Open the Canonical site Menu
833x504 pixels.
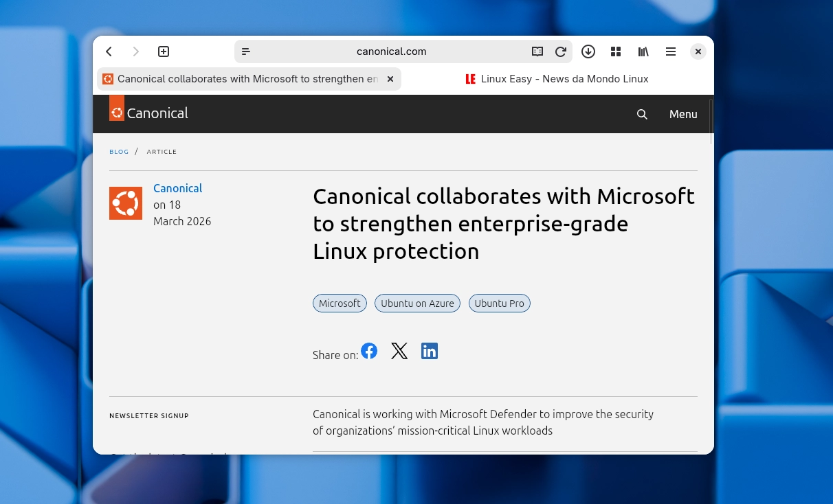(x=682, y=114)
